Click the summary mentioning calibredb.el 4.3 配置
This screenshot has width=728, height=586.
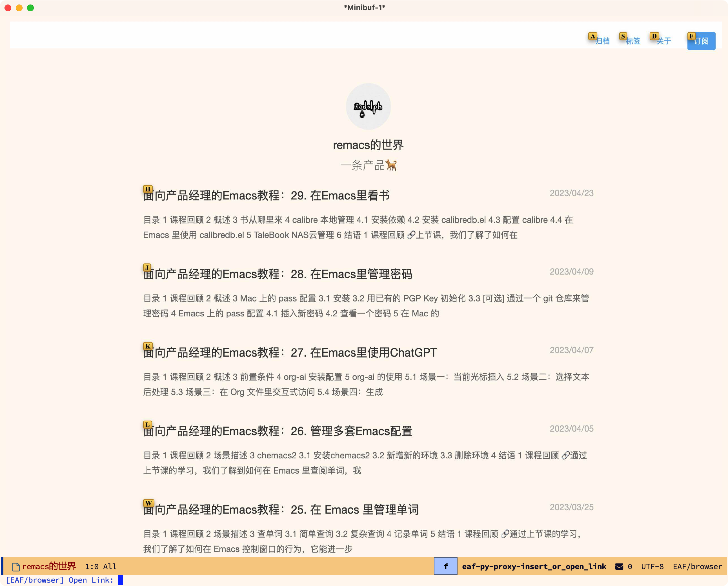click(x=358, y=227)
